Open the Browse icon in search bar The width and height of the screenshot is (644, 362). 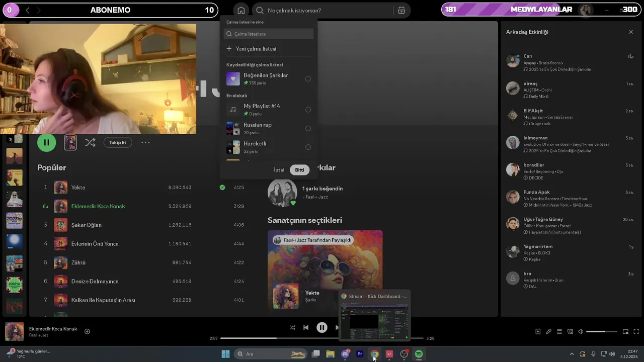[401, 10]
